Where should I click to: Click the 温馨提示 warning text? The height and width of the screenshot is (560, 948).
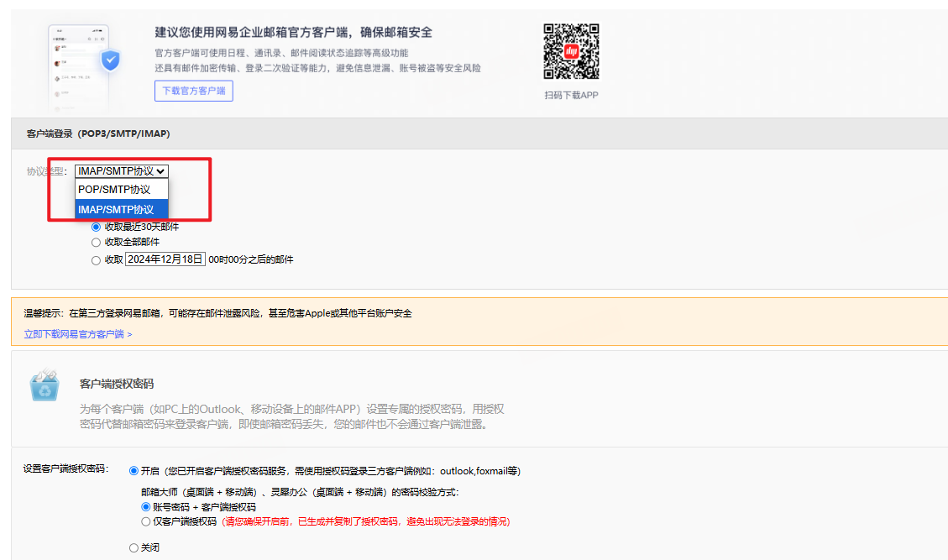point(217,313)
